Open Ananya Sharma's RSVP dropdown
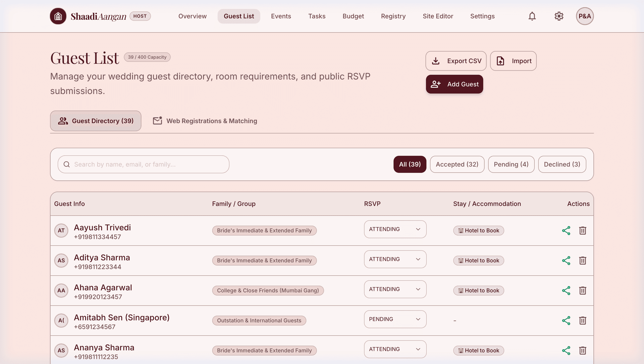Screen dimensions: 644x364 pos(395,349)
